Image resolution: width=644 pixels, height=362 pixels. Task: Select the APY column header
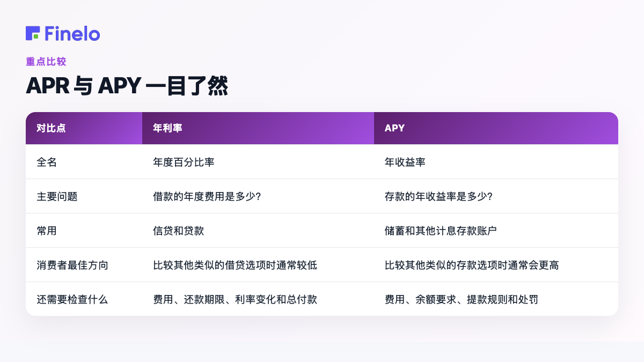click(x=496, y=128)
